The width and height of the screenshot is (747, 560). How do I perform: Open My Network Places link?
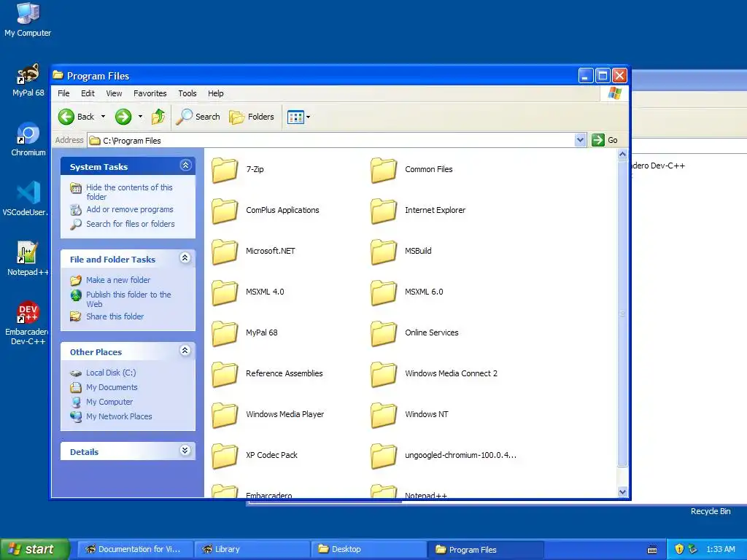coord(119,416)
